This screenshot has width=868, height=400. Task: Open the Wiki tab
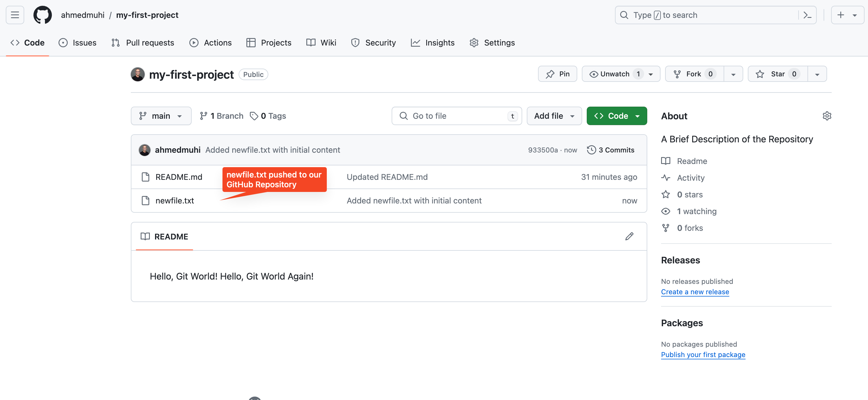point(321,43)
